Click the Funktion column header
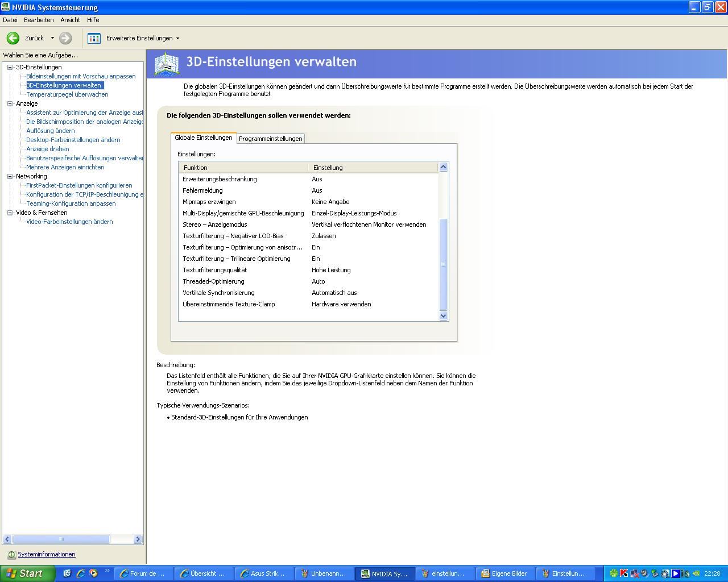The height and width of the screenshot is (582, 728). [243, 168]
